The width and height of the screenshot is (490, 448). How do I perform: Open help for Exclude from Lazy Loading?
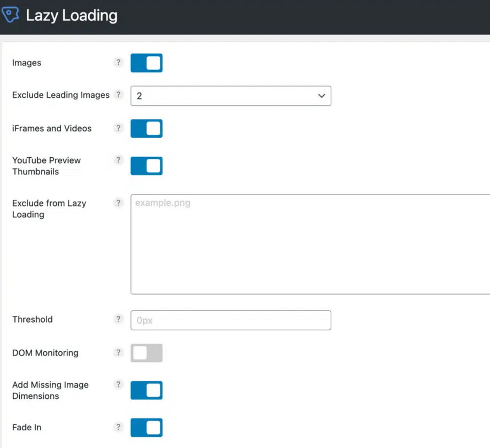118,203
